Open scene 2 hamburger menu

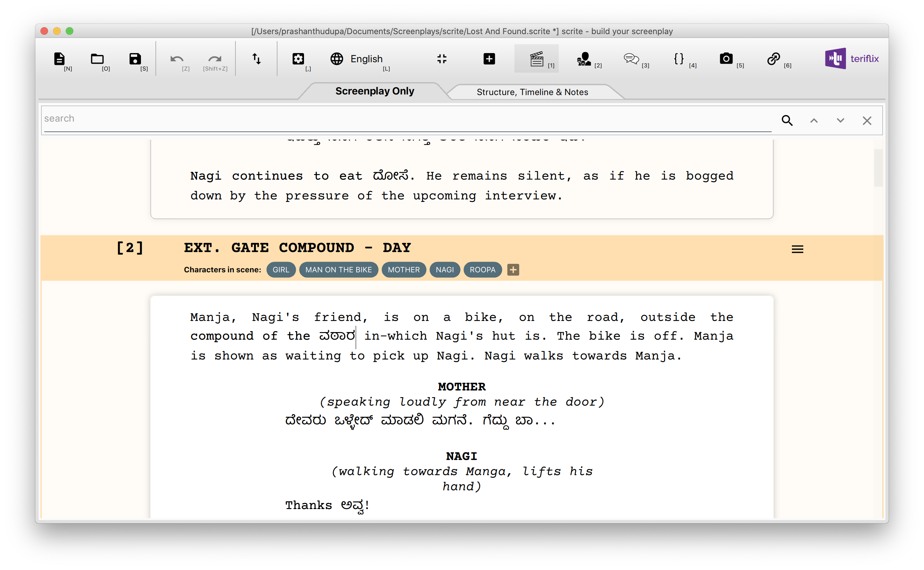[797, 249]
